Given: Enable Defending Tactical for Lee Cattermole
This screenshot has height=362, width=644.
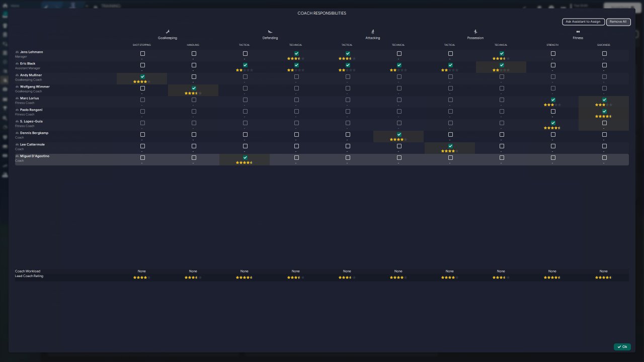Looking at the screenshot, I should (x=245, y=146).
